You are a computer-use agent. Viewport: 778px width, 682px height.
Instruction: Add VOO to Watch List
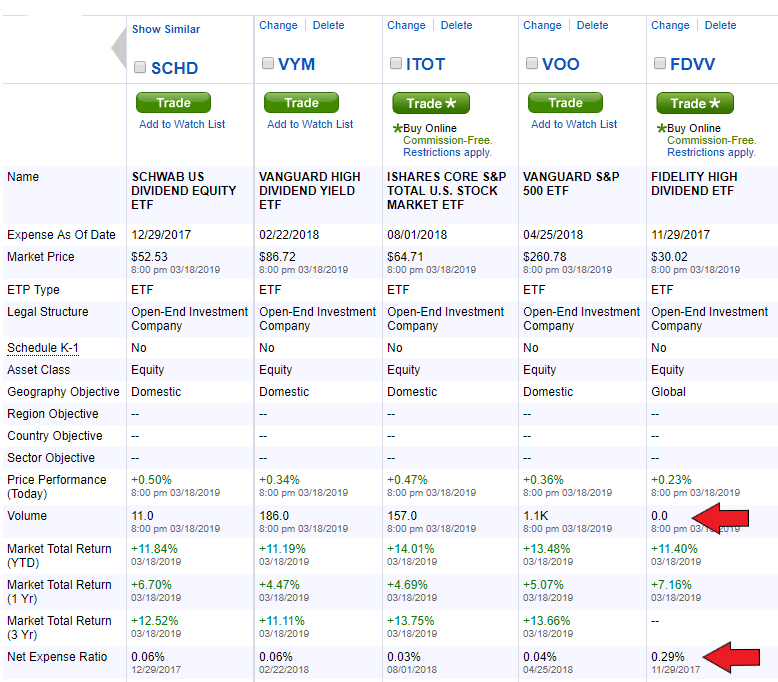click(x=574, y=124)
